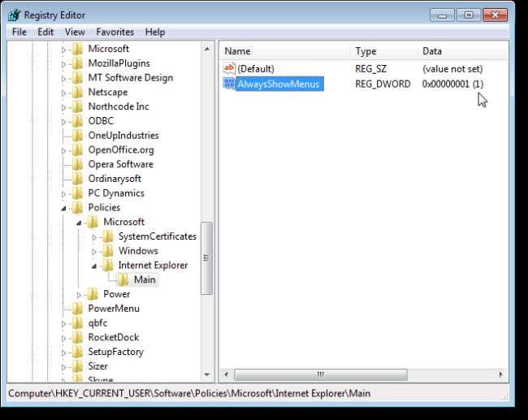Open the View menu
Viewport: 528px width, 420px height.
(75, 32)
